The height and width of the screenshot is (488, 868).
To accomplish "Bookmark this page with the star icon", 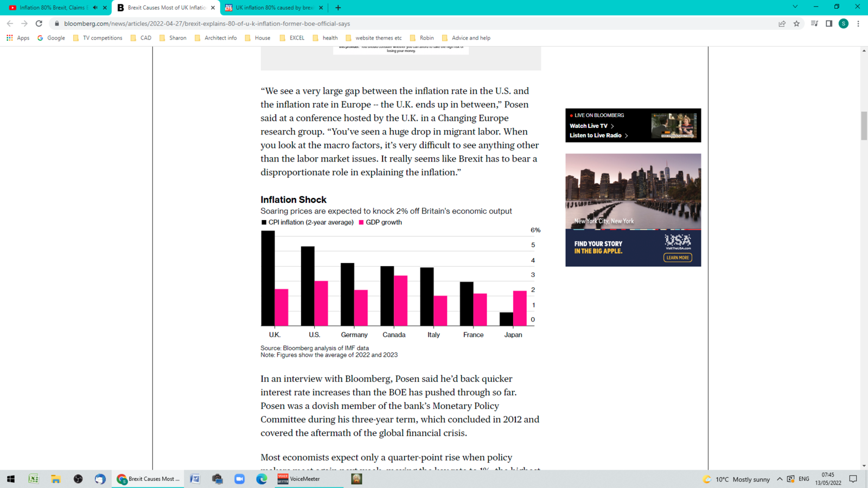I will click(796, 23).
